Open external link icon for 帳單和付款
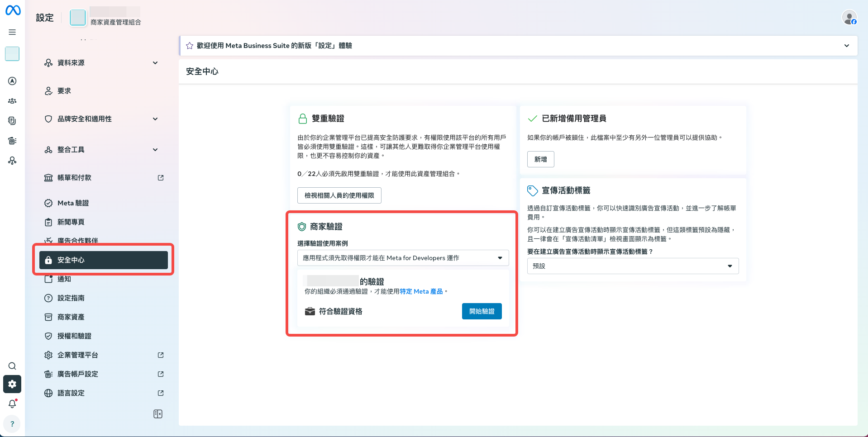The image size is (868, 437). (161, 178)
